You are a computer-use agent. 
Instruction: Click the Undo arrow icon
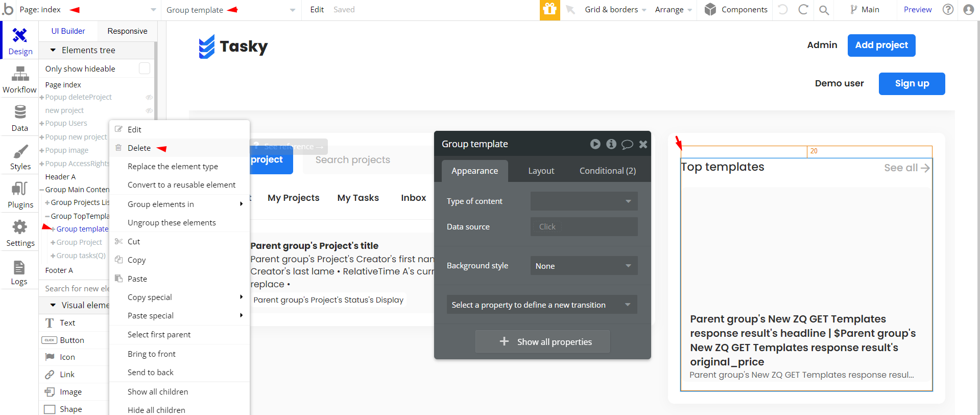pyautogui.click(x=782, y=9)
